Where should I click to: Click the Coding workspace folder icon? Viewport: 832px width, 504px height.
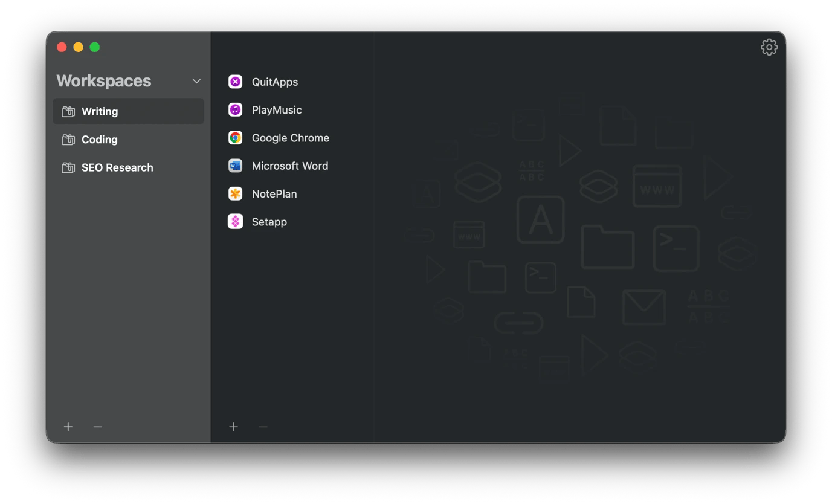point(68,140)
